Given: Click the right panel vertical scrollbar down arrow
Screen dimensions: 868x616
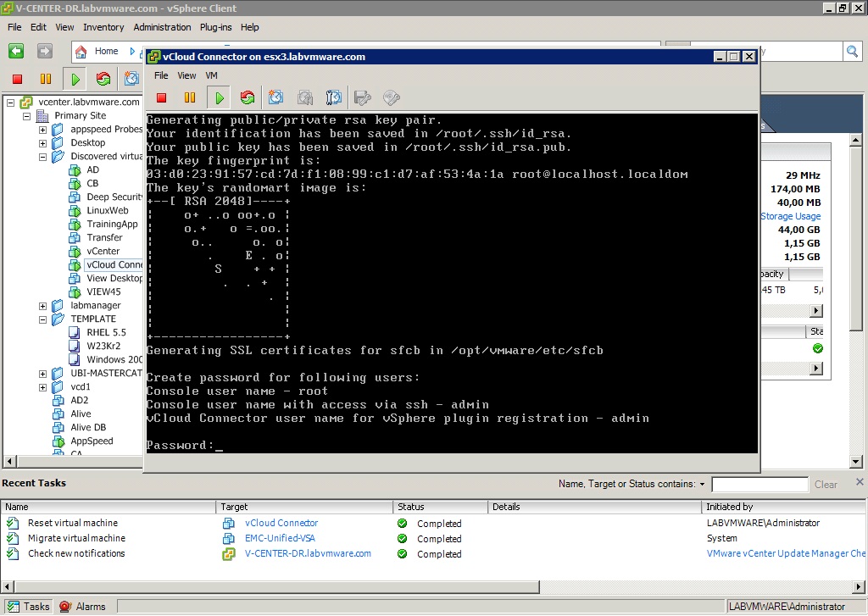Looking at the screenshot, I should point(856,461).
